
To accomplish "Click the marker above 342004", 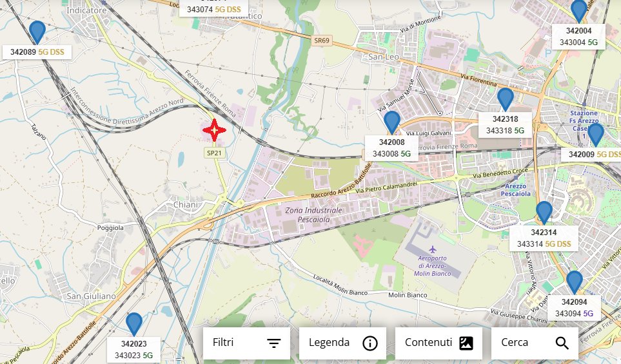I will coord(578,12).
